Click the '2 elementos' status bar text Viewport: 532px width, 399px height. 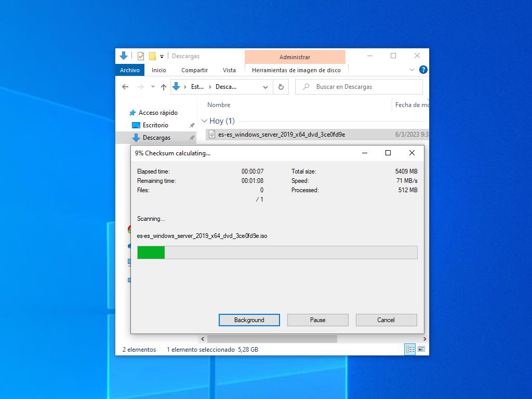139,350
